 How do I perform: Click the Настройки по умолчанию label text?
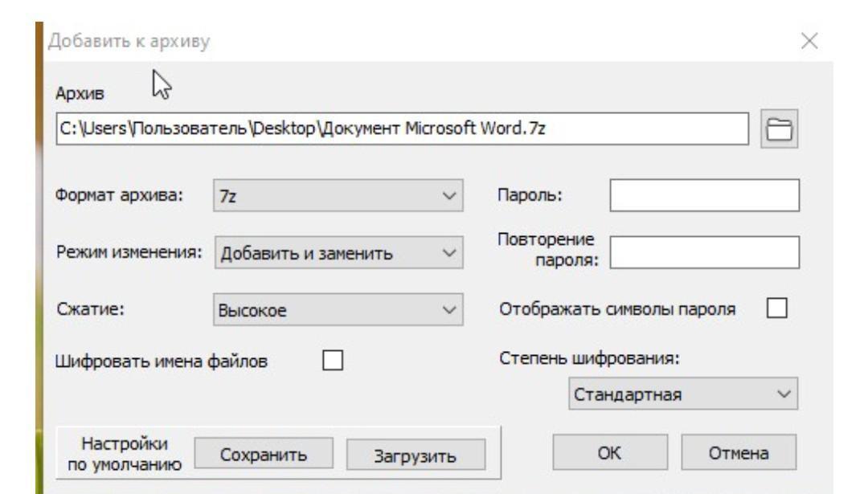[123, 453]
